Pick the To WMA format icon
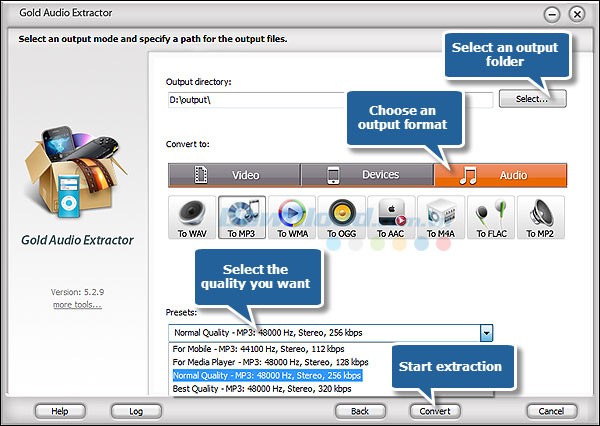The height and width of the screenshot is (426, 600). (292, 217)
